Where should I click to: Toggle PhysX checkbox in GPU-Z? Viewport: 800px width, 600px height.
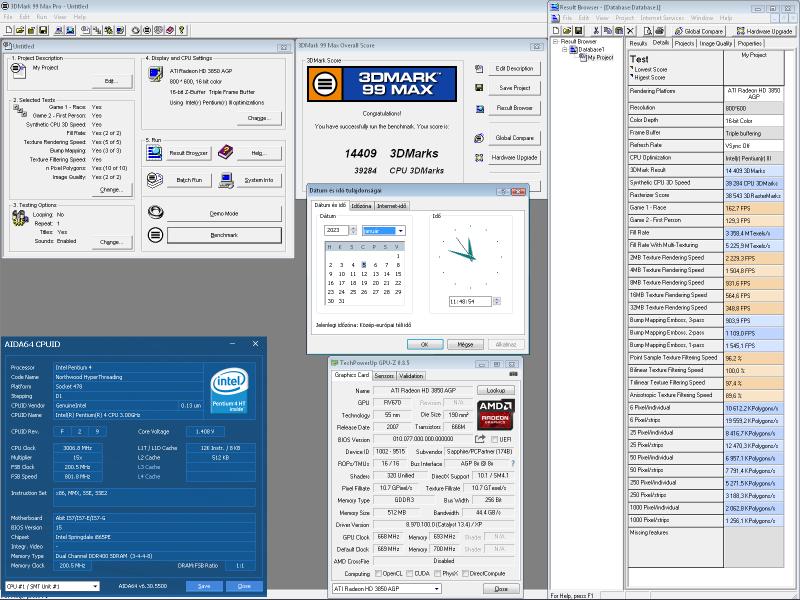(438, 573)
